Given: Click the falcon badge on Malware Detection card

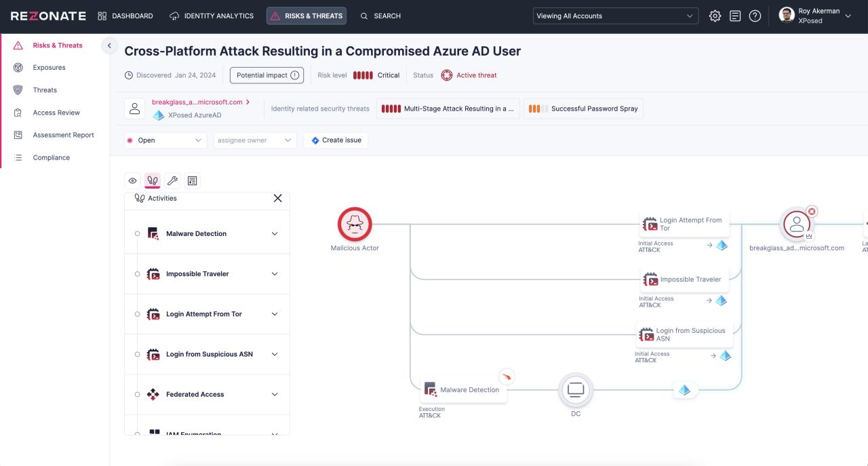Looking at the screenshot, I should pos(507,376).
